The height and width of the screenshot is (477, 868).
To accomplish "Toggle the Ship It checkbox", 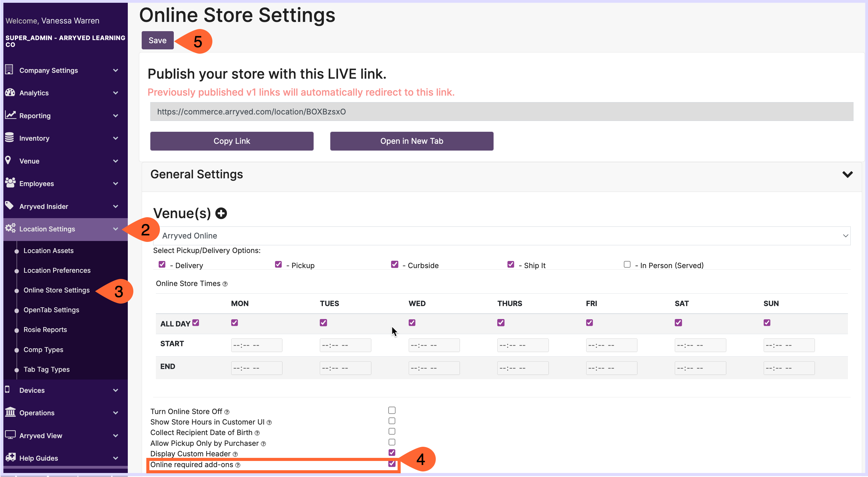I will click(x=511, y=264).
